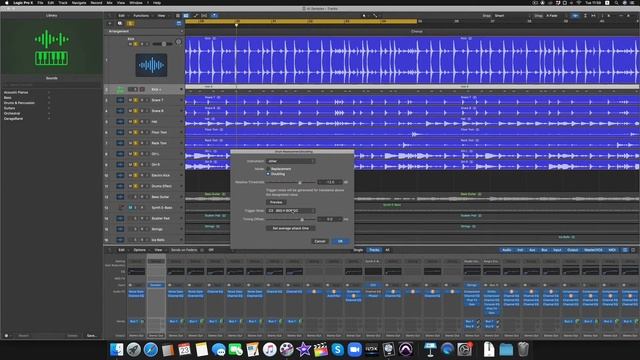Click the Timing Offset value field
This screenshot has width=640, height=360.
(329, 219)
